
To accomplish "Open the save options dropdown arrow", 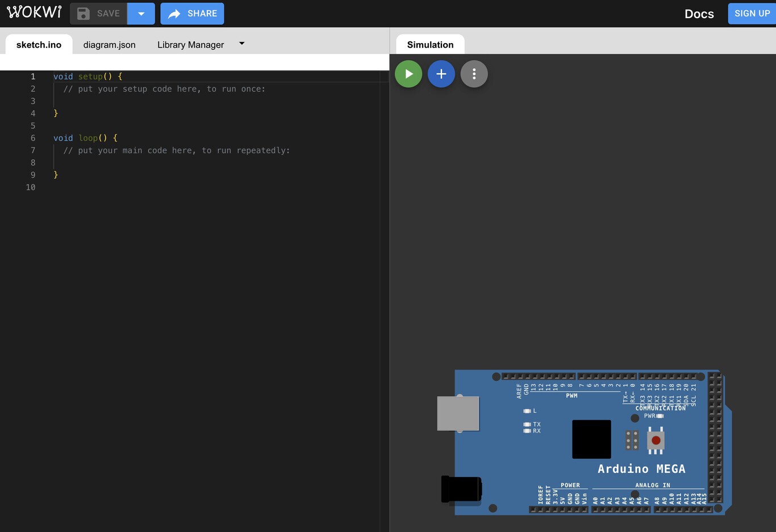I will tap(141, 14).
